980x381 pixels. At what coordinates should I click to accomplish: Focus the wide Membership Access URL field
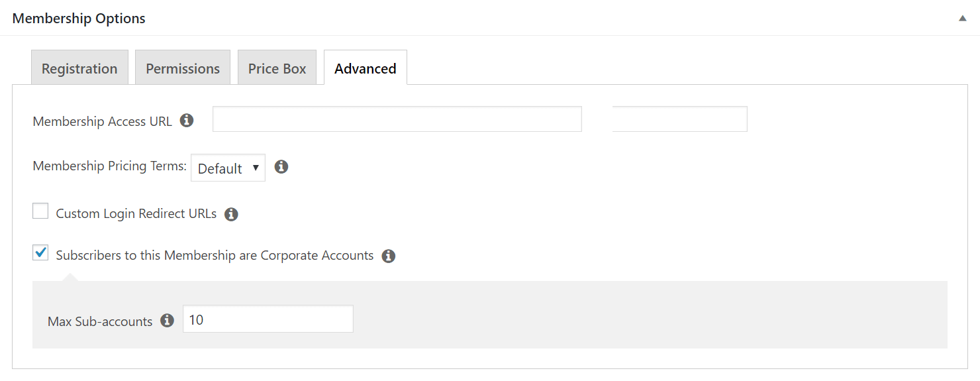coord(397,119)
